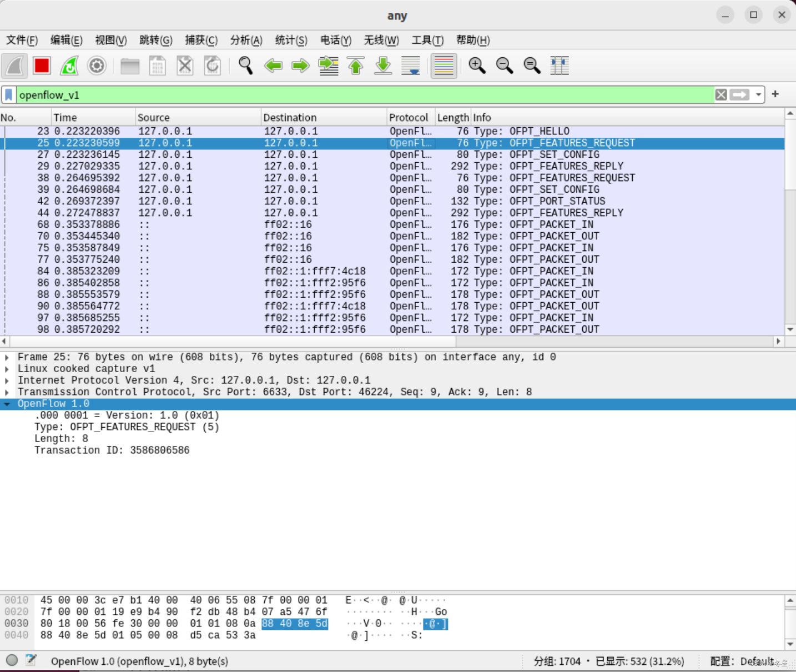Select packet 42 OFPT_PORT_STATUS row
Image resolution: width=796 pixels, height=672 pixels.
click(392, 201)
